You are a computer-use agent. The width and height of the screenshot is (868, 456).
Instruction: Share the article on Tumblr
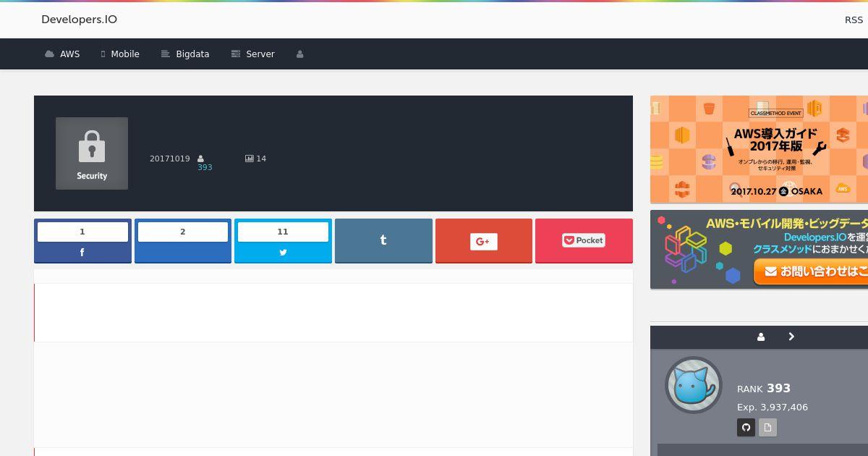(383, 241)
